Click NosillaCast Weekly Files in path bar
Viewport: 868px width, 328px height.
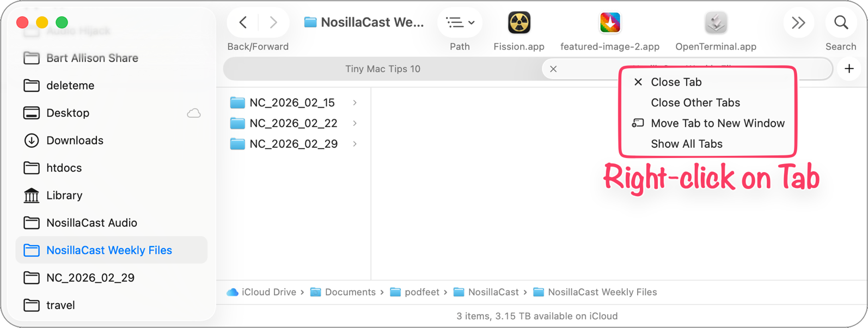tap(595, 292)
